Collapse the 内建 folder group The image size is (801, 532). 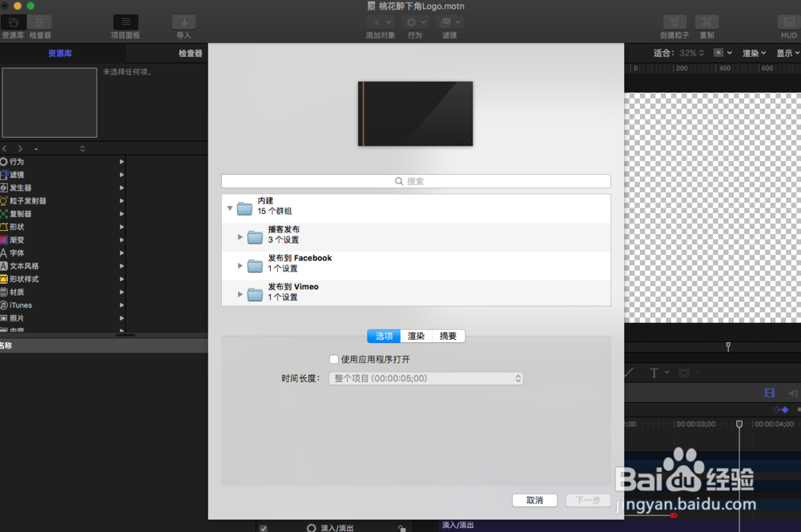coord(230,208)
